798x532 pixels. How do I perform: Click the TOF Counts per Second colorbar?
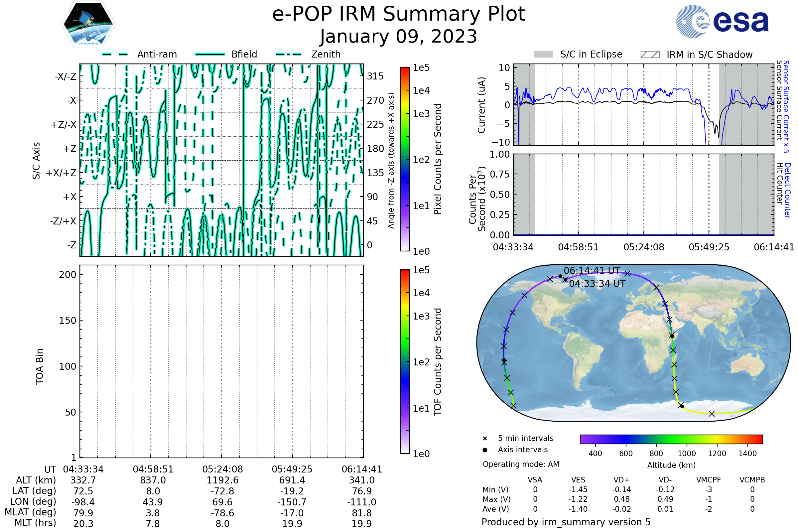click(x=405, y=361)
